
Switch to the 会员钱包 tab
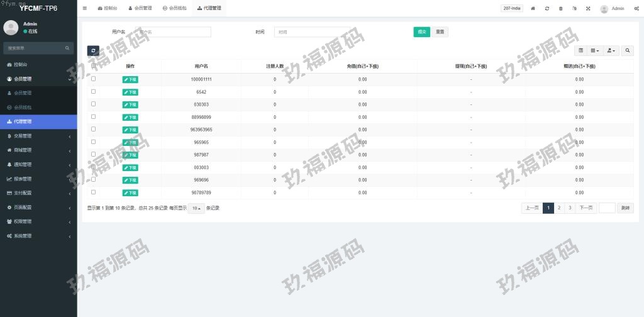174,9
